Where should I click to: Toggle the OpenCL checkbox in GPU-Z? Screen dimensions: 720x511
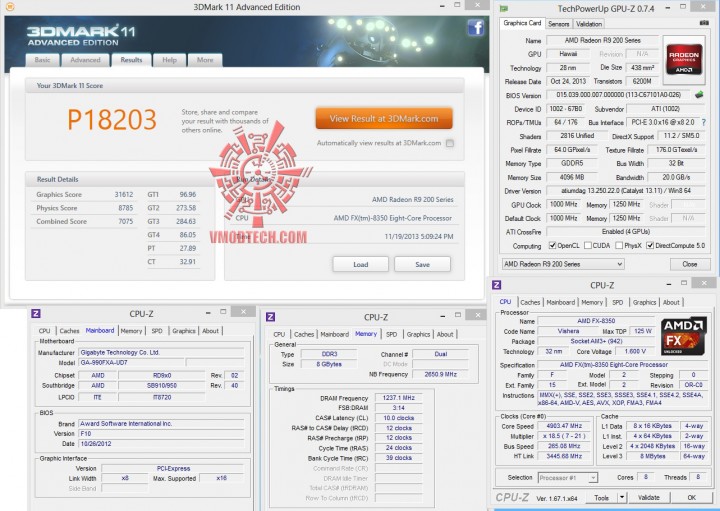coord(552,246)
